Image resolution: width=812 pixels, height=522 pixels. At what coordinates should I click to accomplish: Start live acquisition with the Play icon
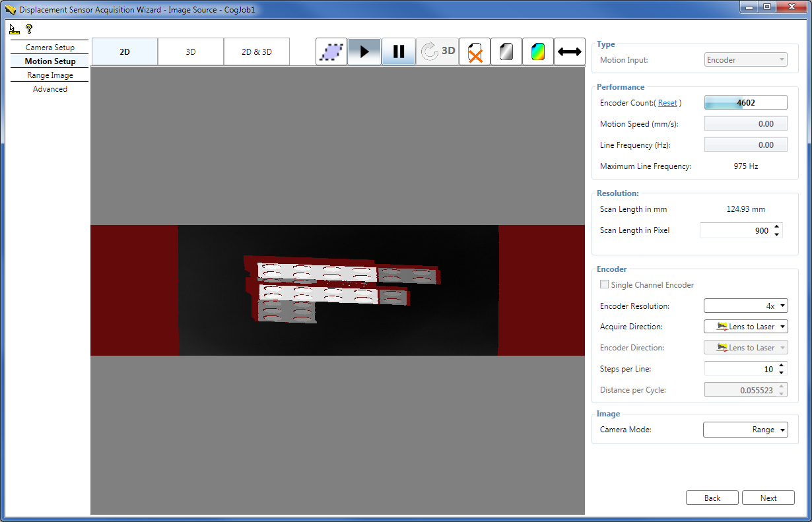click(x=364, y=51)
